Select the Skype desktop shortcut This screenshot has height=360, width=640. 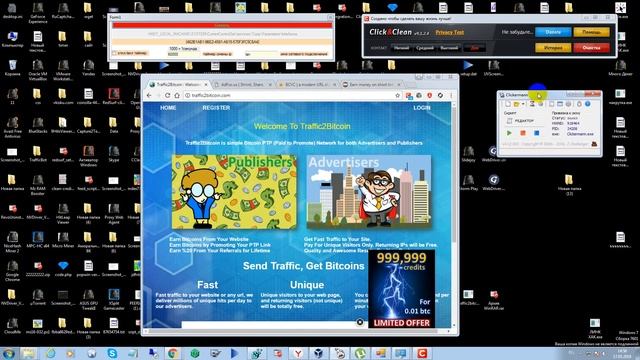pyautogui.click(x=113, y=154)
